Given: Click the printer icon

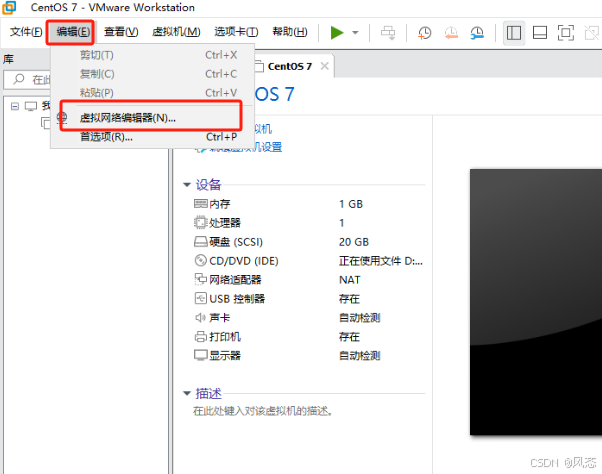Looking at the screenshot, I should [200, 337].
